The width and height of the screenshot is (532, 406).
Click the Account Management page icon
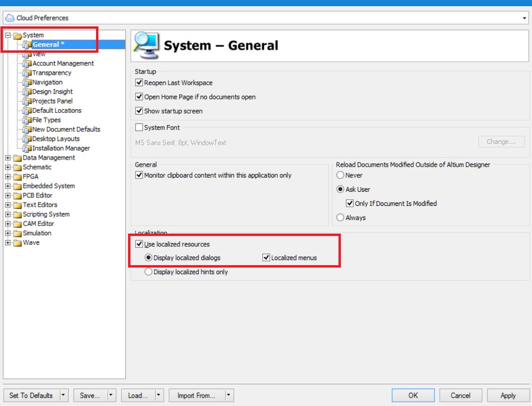pyautogui.click(x=27, y=64)
